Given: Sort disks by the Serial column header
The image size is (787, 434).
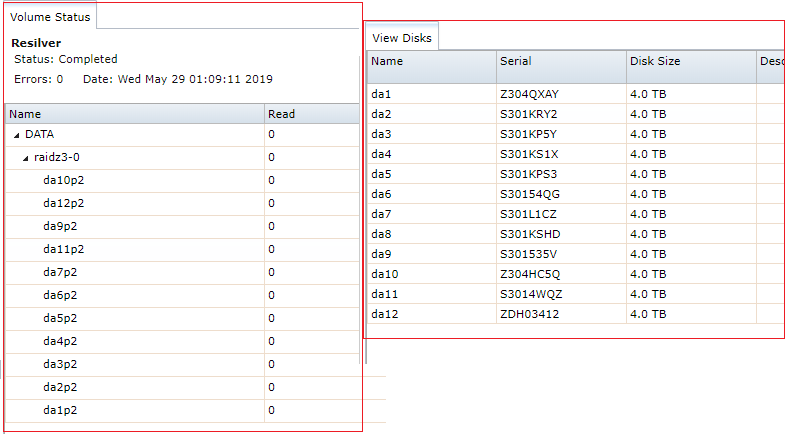Looking at the screenshot, I should (x=561, y=67).
